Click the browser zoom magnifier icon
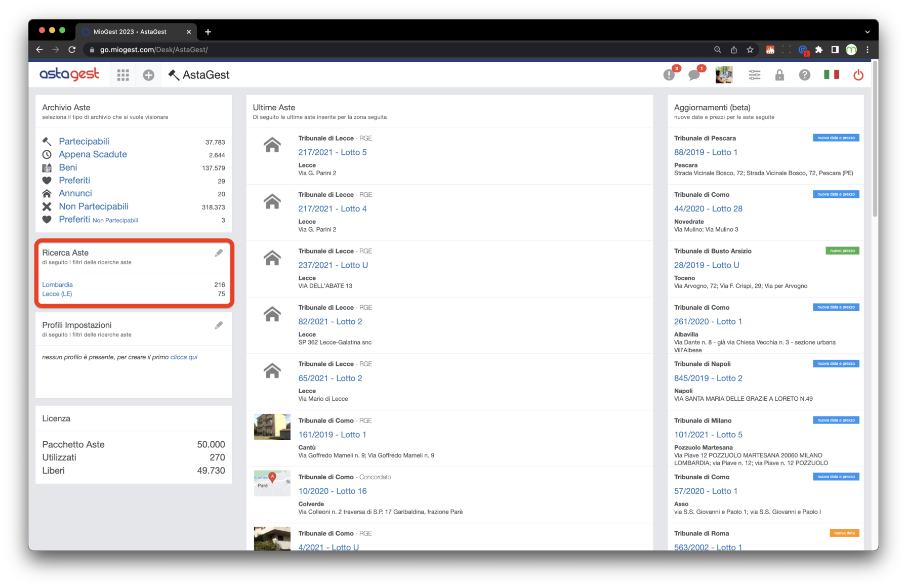Image resolution: width=907 pixels, height=588 pixels. [x=717, y=50]
